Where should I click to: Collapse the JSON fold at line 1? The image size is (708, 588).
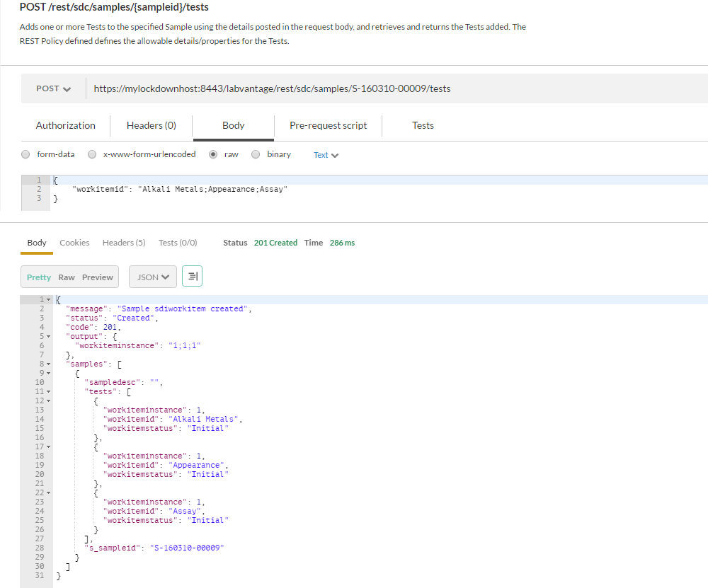[49, 299]
